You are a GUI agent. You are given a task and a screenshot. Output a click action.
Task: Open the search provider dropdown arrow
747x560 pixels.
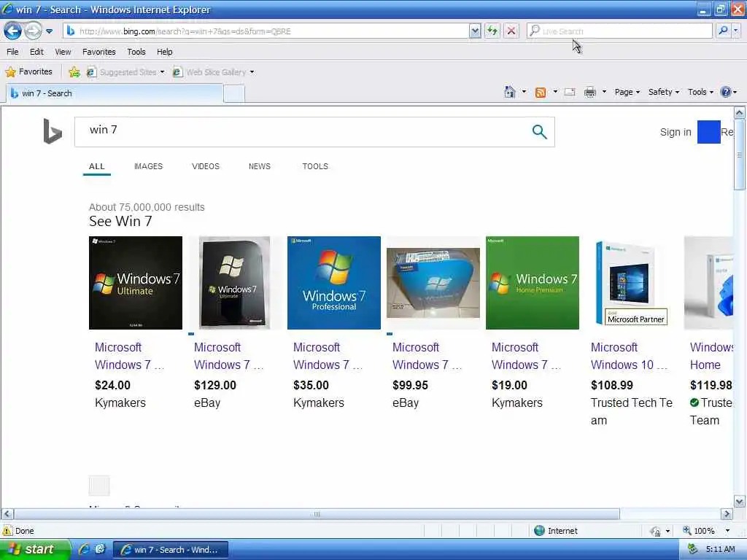click(x=736, y=31)
